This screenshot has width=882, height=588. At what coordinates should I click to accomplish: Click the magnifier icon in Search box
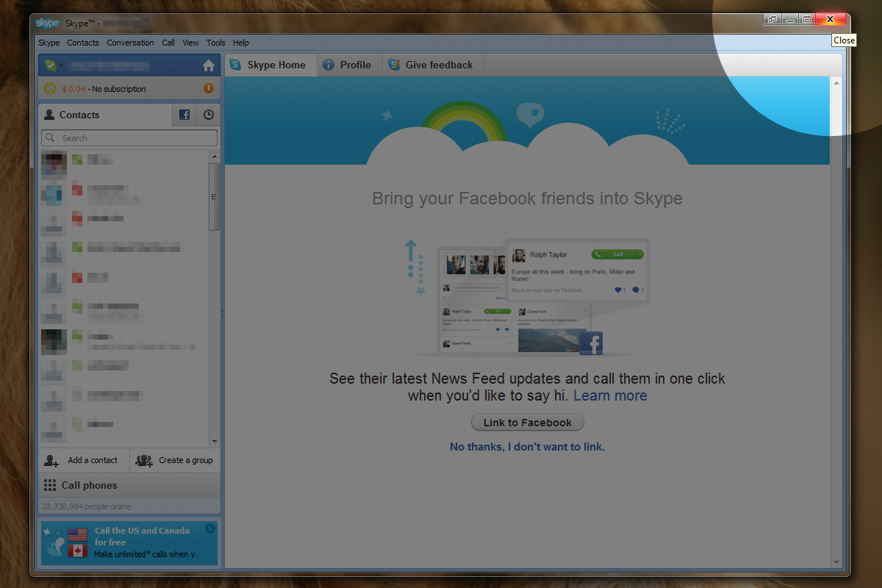point(51,137)
